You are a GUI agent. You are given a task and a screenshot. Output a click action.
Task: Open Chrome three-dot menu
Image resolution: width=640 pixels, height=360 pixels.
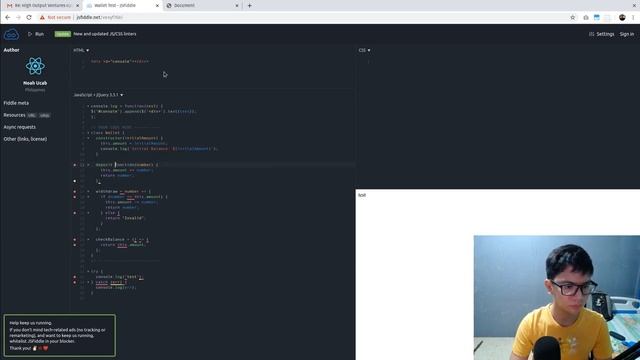[633, 18]
